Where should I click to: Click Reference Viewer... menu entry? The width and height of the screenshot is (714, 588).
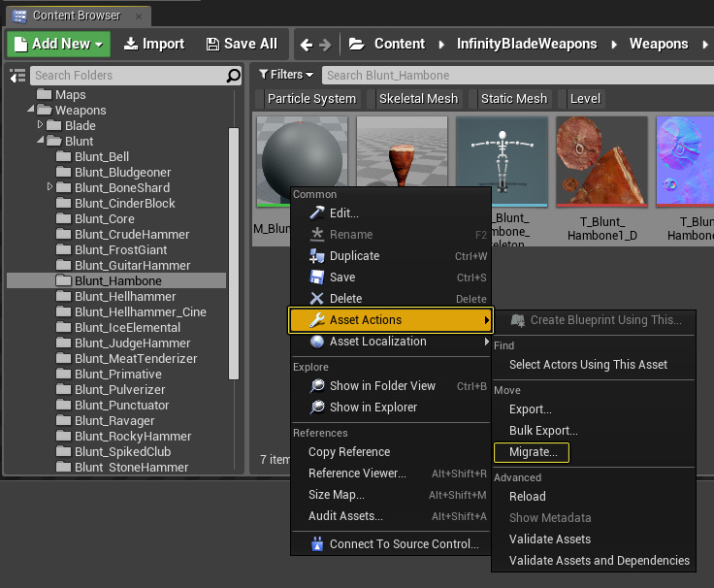coord(357,474)
